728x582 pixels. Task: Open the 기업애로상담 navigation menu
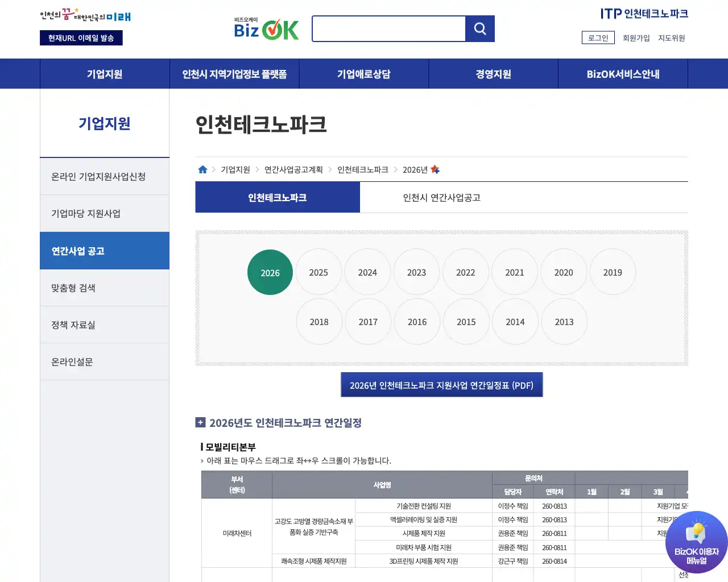363,73
